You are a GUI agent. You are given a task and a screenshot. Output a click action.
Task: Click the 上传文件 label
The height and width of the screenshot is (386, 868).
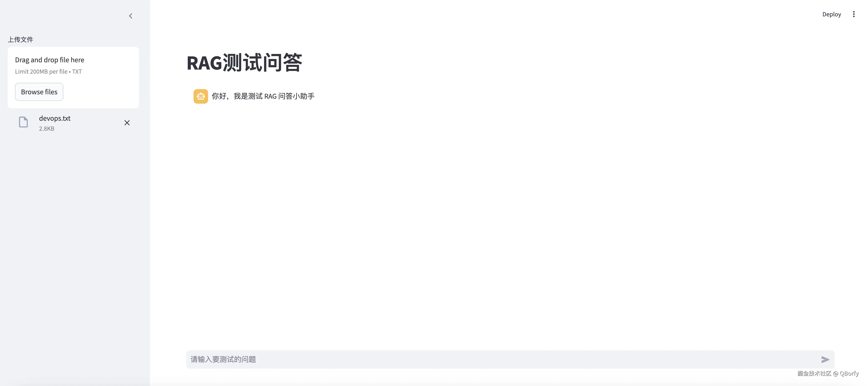pos(20,39)
